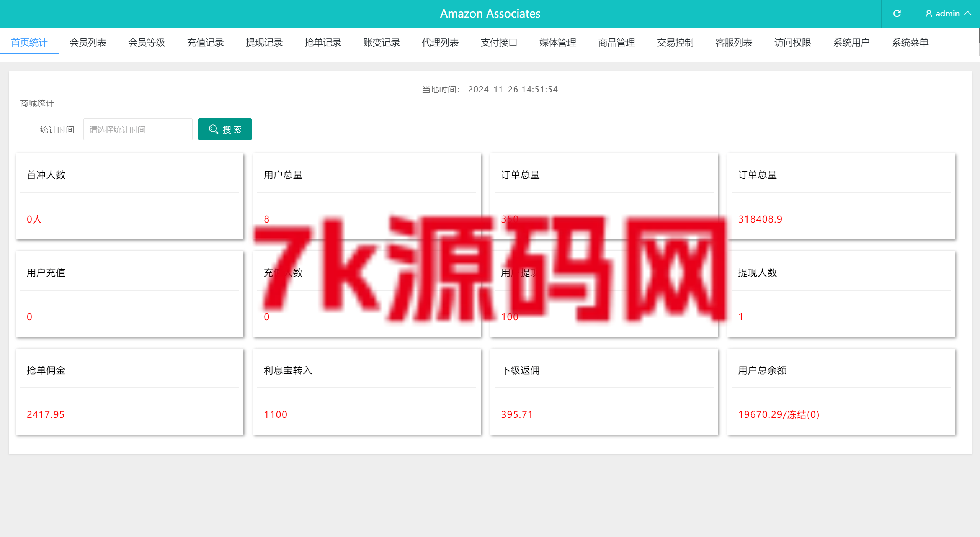Open the 支付接口 tab

[499, 43]
